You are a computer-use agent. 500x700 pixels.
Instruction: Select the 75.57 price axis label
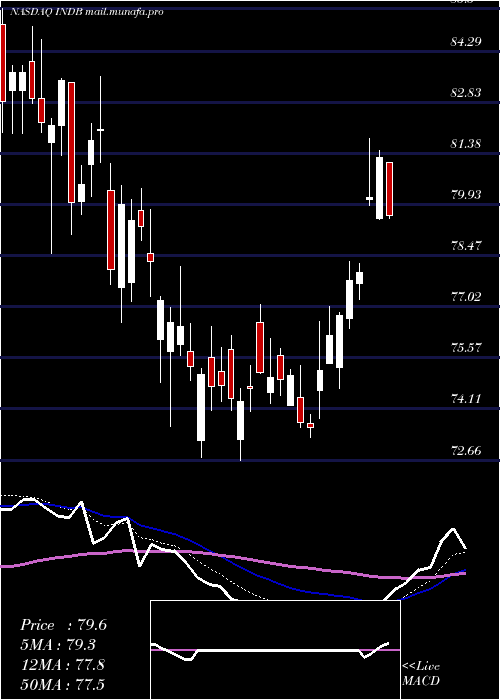click(x=467, y=347)
